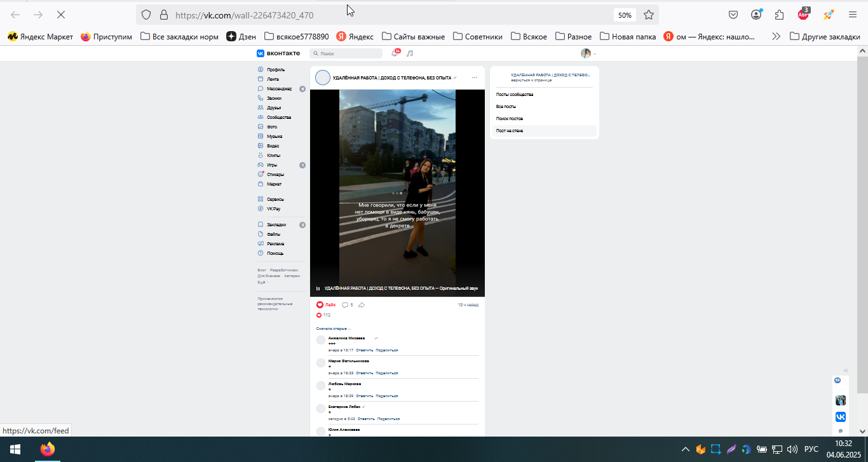Select Все посты in right panel
The image size is (868, 462).
pyautogui.click(x=506, y=106)
